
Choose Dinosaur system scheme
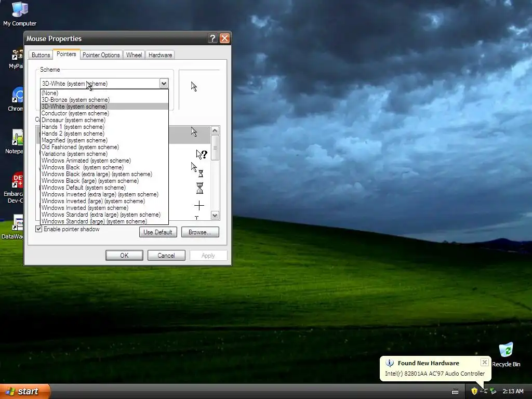pyautogui.click(x=104, y=120)
